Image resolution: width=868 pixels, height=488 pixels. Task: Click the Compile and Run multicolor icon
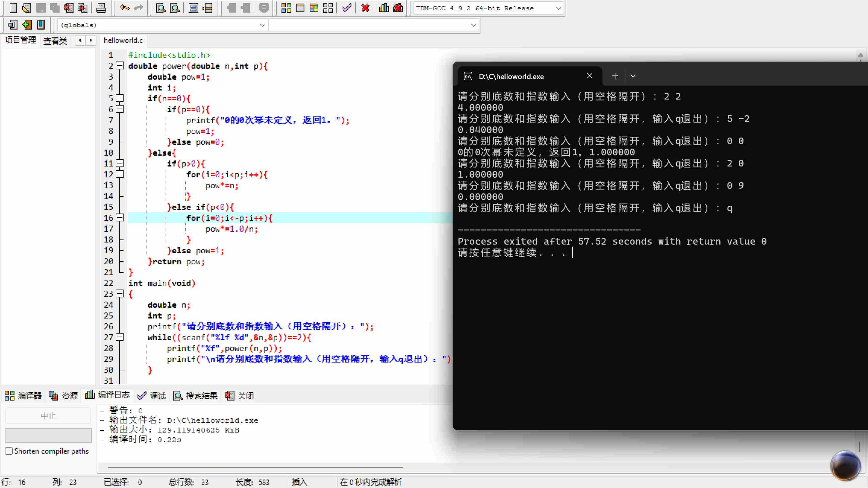(x=314, y=8)
